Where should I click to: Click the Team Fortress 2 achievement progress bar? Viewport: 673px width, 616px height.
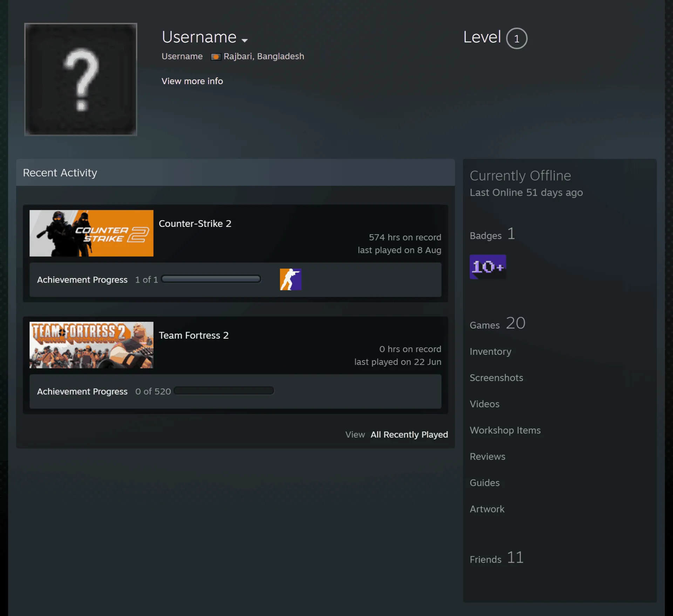(x=224, y=391)
